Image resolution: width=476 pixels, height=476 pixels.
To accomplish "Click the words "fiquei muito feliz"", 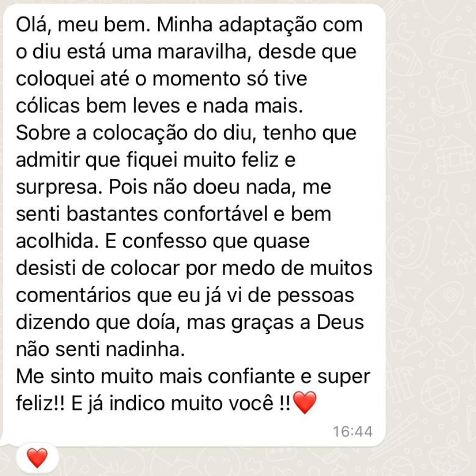I will pyautogui.click(x=203, y=160).
